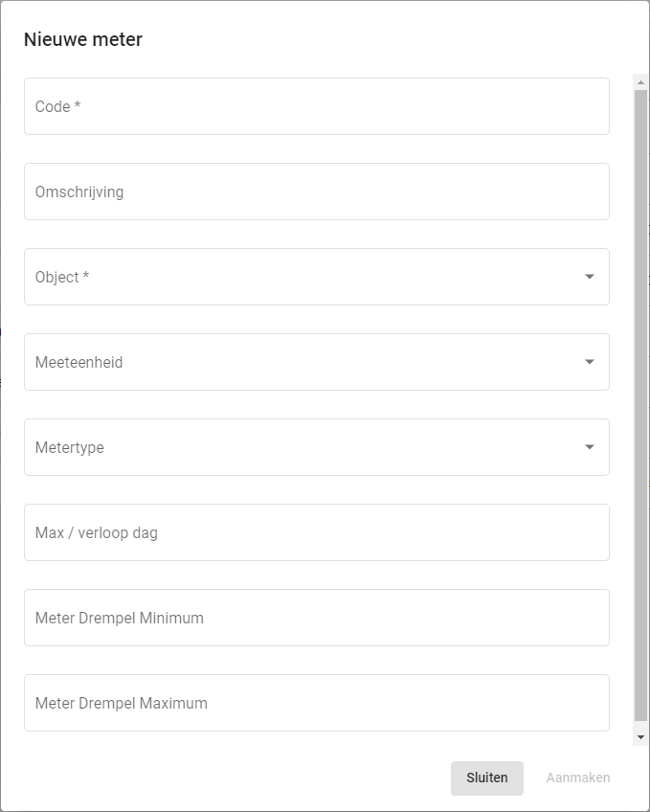Expand the Meeteenheid dropdown arrow

click(589, 362)
